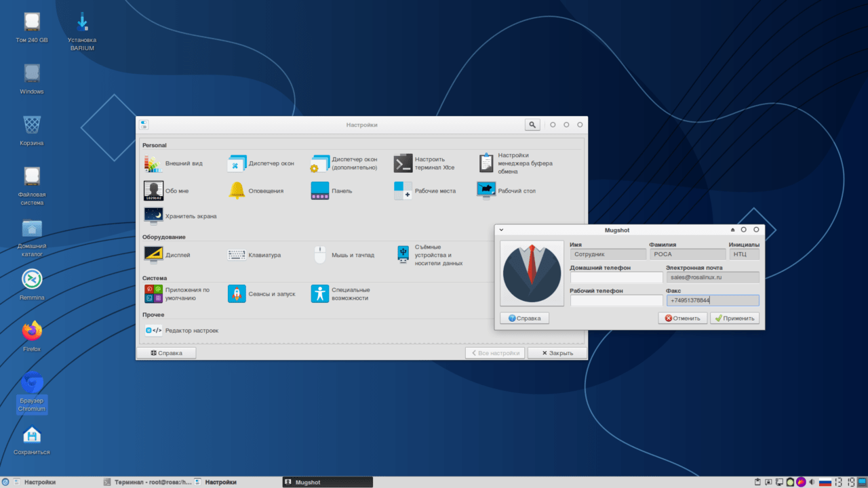868x488 pixels.
Task: Open the Внешний вид appearance settings
Action: pos(173,163)
